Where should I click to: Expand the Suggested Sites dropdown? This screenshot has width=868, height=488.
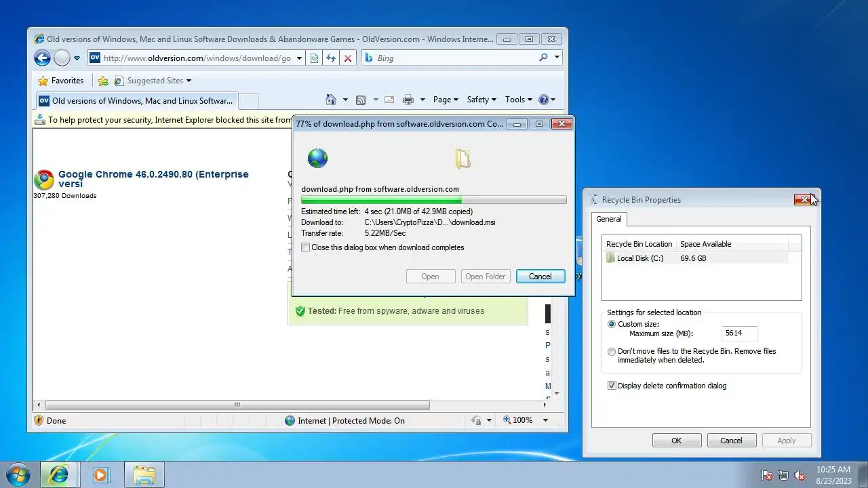189,81
